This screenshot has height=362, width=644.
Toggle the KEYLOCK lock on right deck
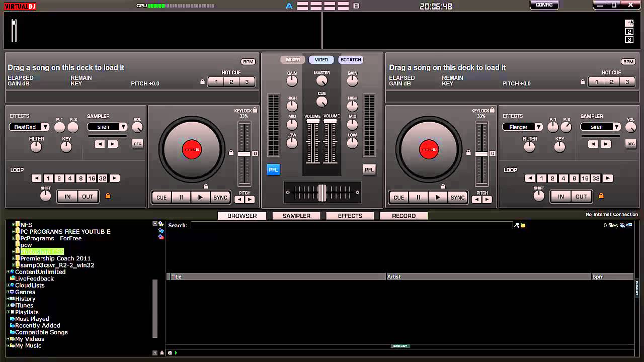tap(492, 110)
